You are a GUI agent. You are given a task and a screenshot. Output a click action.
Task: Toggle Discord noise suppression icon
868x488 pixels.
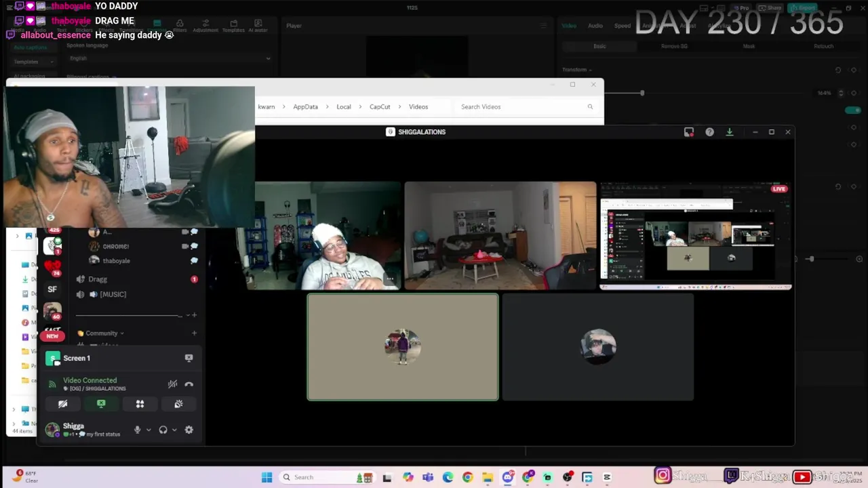[x=172, y=384]
